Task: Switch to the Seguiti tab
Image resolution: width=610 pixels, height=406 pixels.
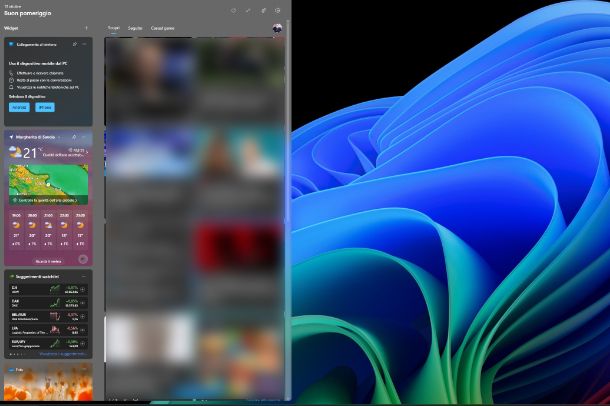Action: tap(135, 28)
